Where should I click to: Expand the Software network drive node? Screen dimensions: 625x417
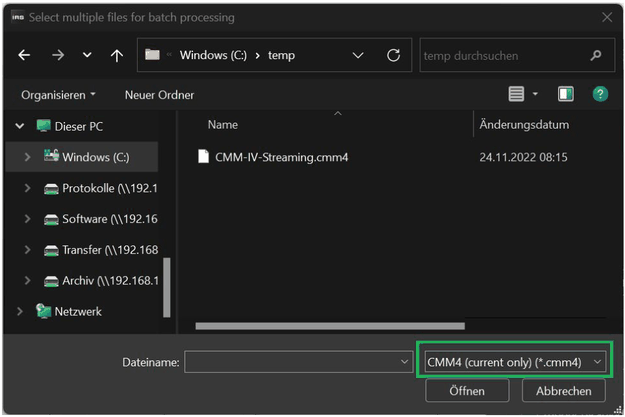tap(27, 219)
